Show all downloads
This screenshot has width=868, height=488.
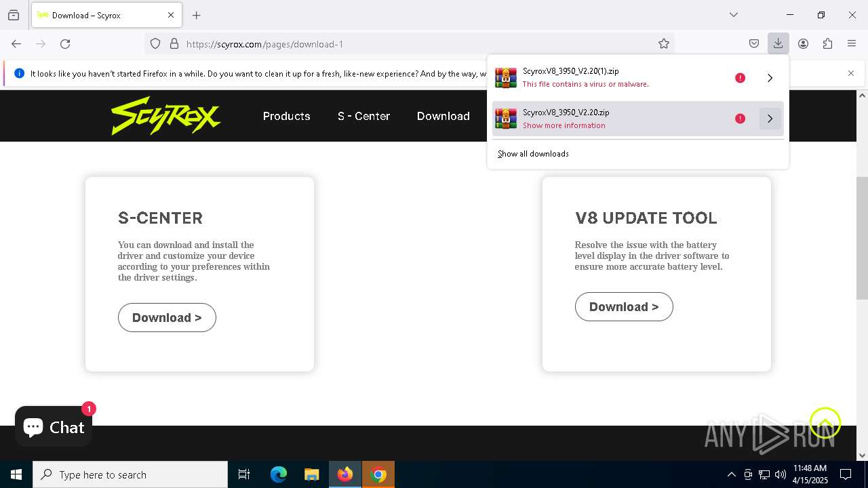[533, 154]
